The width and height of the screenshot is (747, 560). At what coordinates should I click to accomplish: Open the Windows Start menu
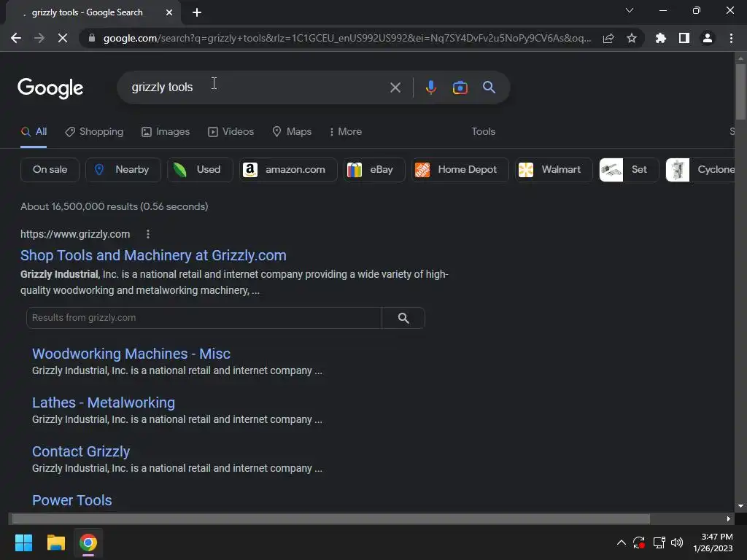(x=24, y=542)
